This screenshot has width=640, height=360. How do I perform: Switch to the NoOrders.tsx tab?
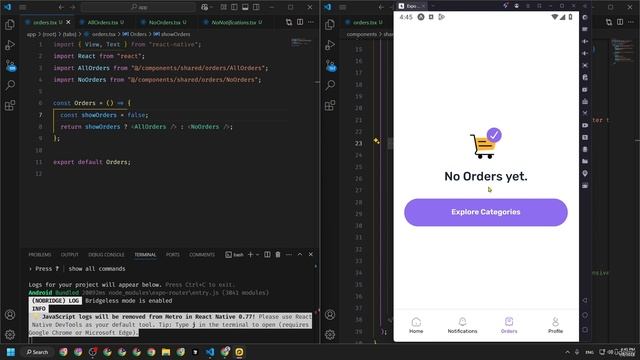point(164,22)
